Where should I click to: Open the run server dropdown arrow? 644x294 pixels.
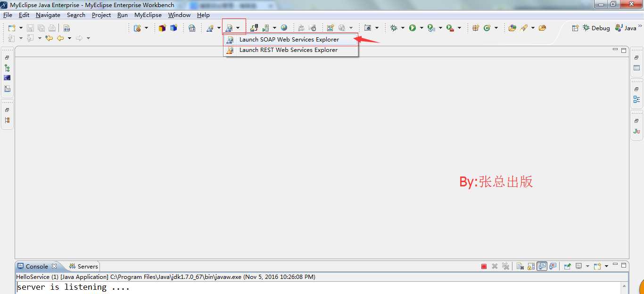pyautogui.click(x=274, y=28)
